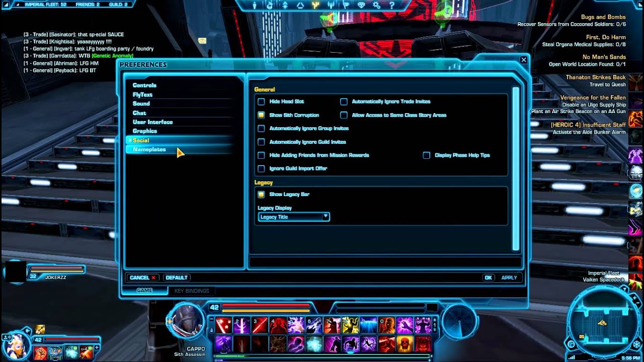Screen dimensions: 644x362
Task: Click the gears preferences icon in top menu
Action: pyautogui.click(x=376, y=5)
